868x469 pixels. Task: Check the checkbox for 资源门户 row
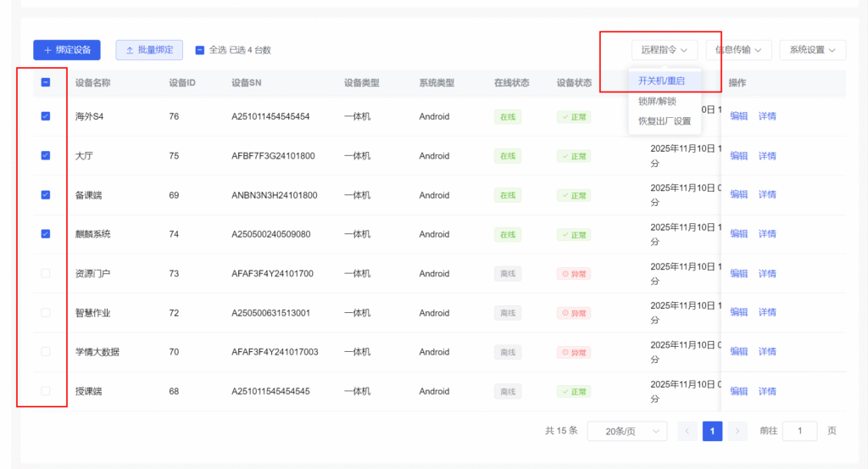46,273
